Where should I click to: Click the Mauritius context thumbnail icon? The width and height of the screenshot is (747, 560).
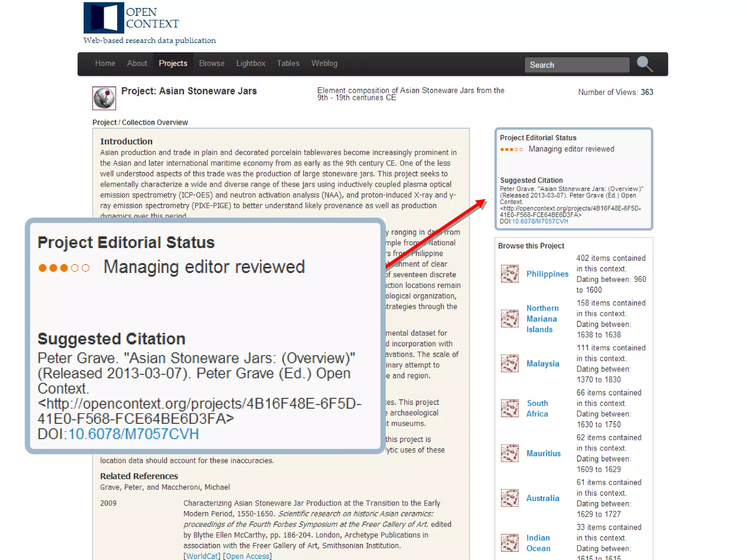510,453
